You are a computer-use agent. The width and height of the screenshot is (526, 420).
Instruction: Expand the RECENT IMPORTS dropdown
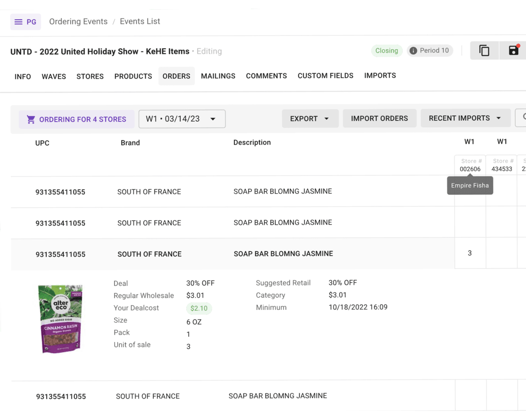[465, 118]
